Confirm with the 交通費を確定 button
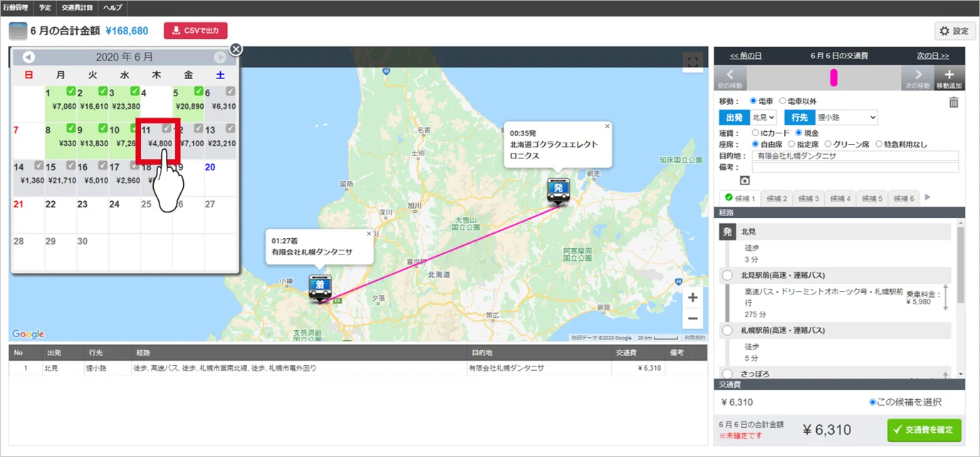This screenshot has width=980, height=457. point(924,430)
